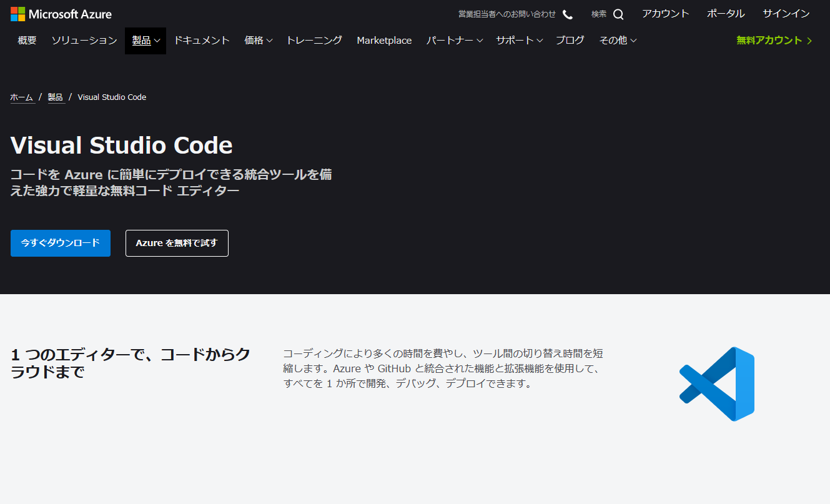Click the 検索 label text
This screenshot has width=830, height=504.
tap(599, 14)
